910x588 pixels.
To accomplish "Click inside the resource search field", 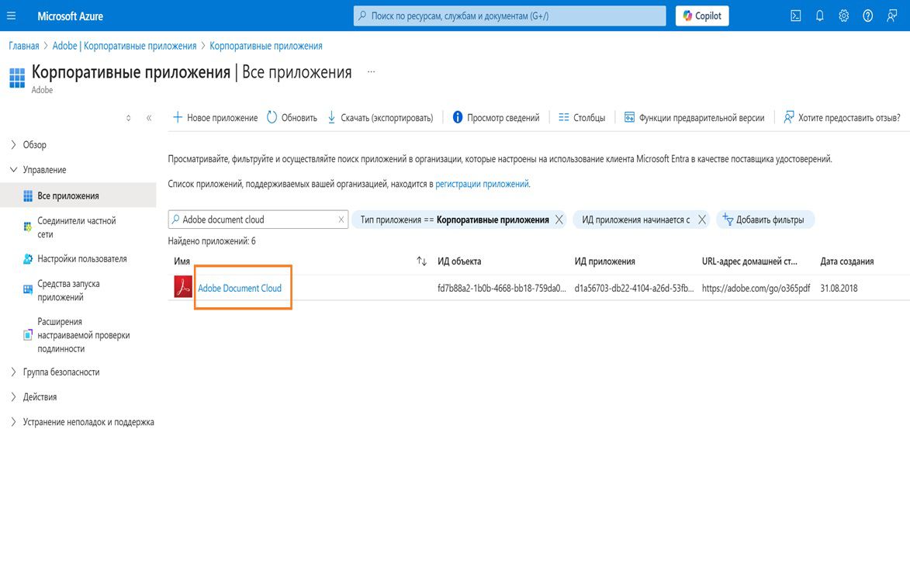I will [508, 15].
